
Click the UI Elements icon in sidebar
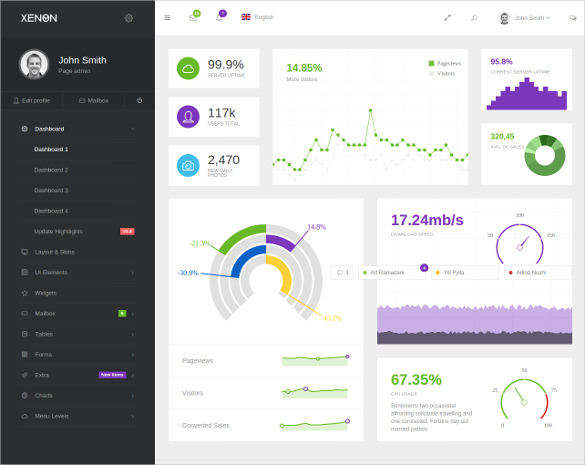25,272
